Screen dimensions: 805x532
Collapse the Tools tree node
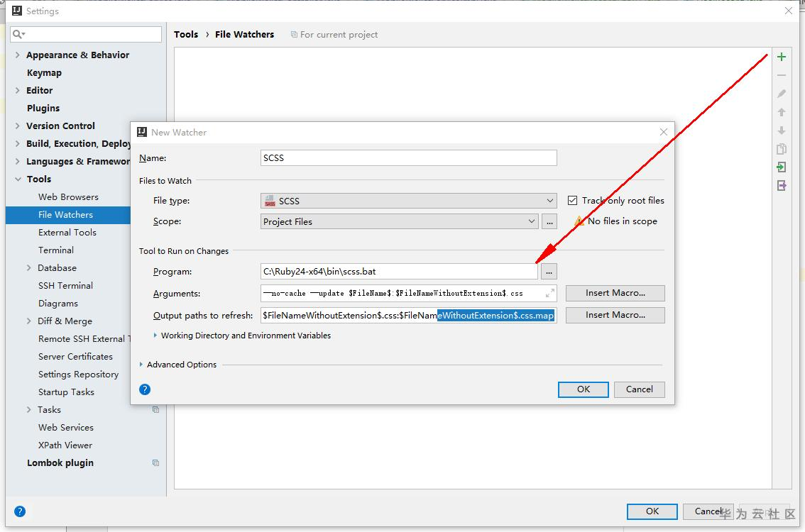pyautogui.click(x=18, y=179)
